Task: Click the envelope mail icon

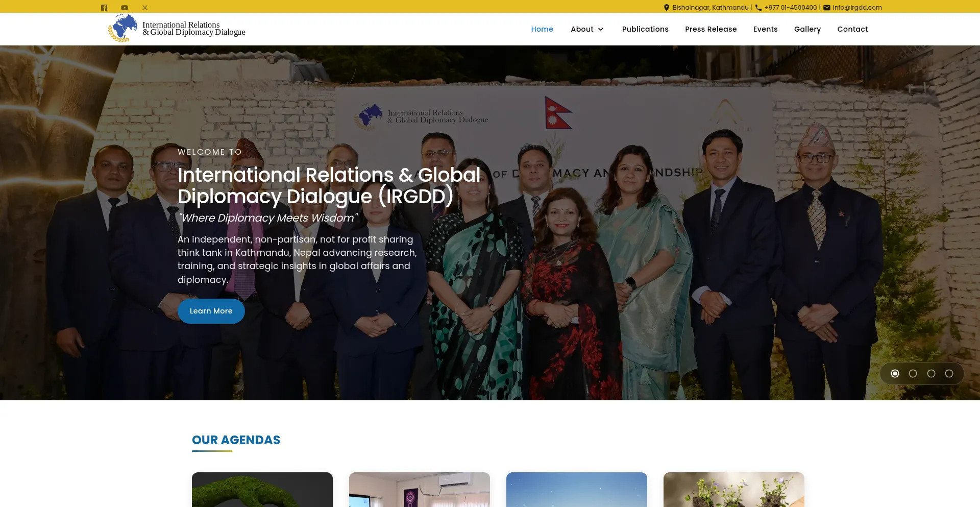Action: pyautogui.click(x=827, y=8)
